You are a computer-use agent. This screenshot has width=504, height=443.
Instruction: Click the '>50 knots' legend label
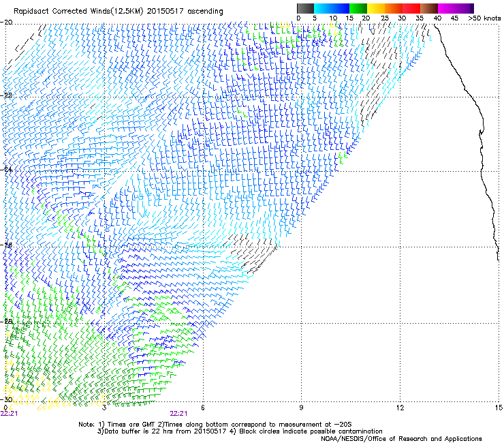pyautogui.click(x=484, y=18)
